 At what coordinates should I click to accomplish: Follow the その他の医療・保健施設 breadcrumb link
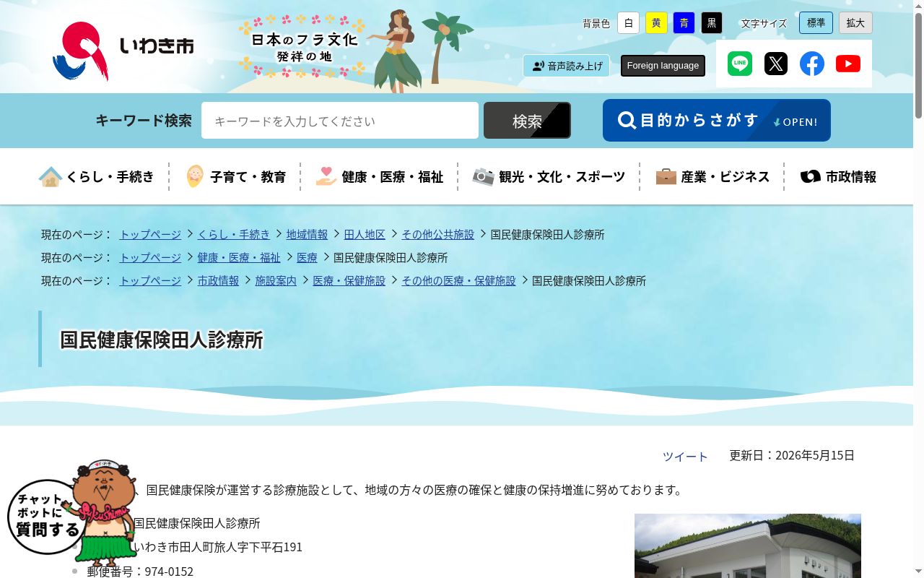coord(458,280)
